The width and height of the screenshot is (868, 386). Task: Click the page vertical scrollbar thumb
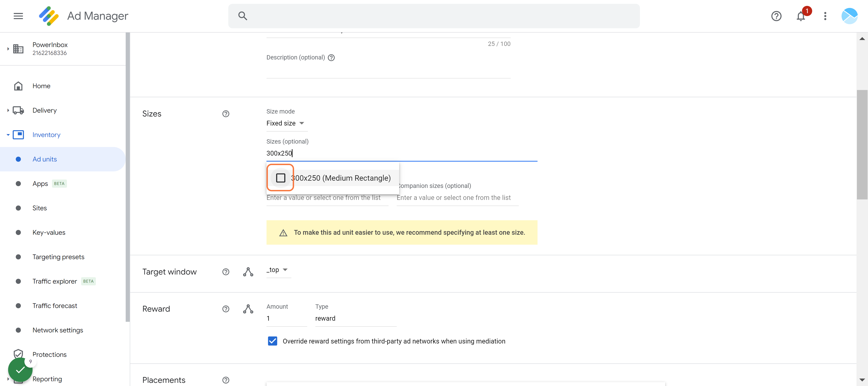click(862, 145)
